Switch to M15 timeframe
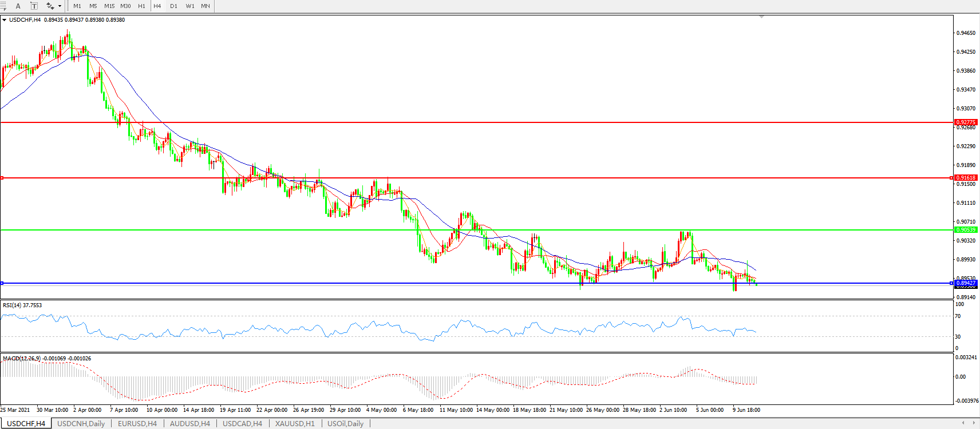980x429 pixels. click(x=109, y=6)
